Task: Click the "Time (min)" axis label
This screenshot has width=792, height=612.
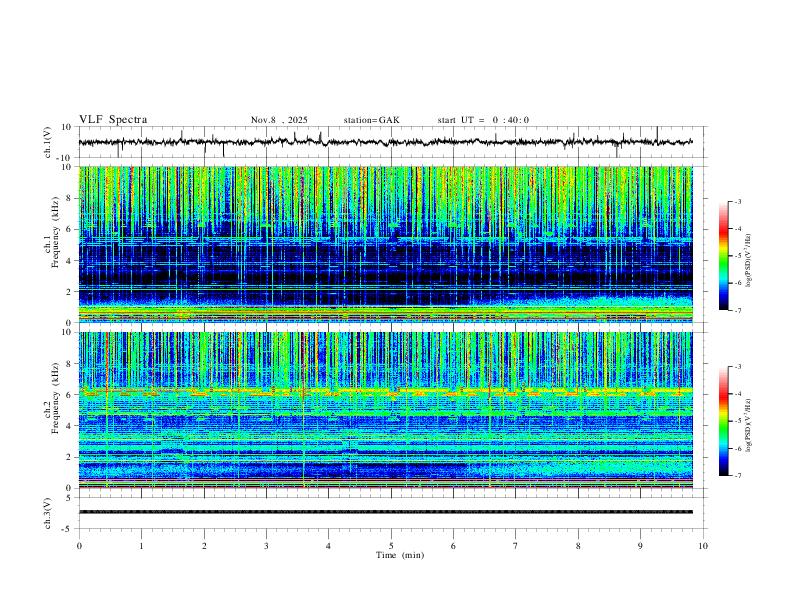Action: 400,555
